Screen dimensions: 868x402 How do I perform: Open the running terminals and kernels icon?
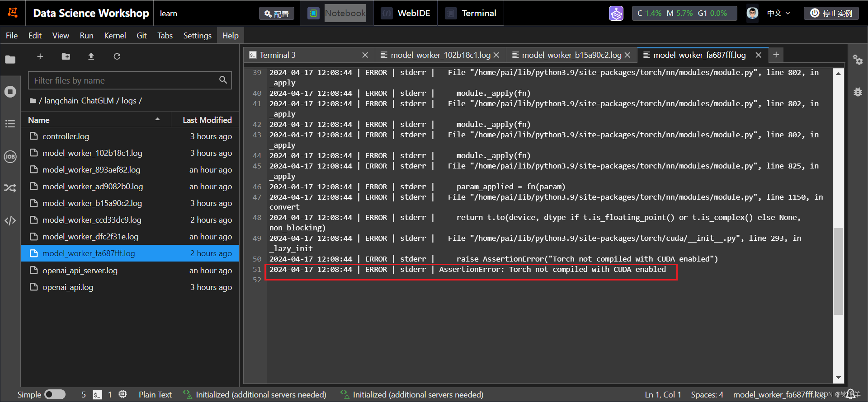pos(10,92)
